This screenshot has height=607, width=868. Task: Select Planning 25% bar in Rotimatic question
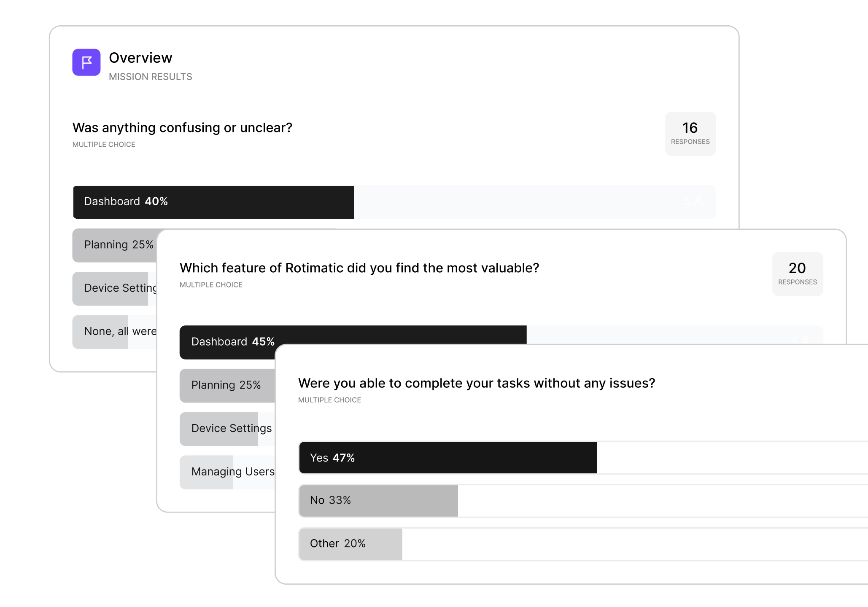coord(227,386)
